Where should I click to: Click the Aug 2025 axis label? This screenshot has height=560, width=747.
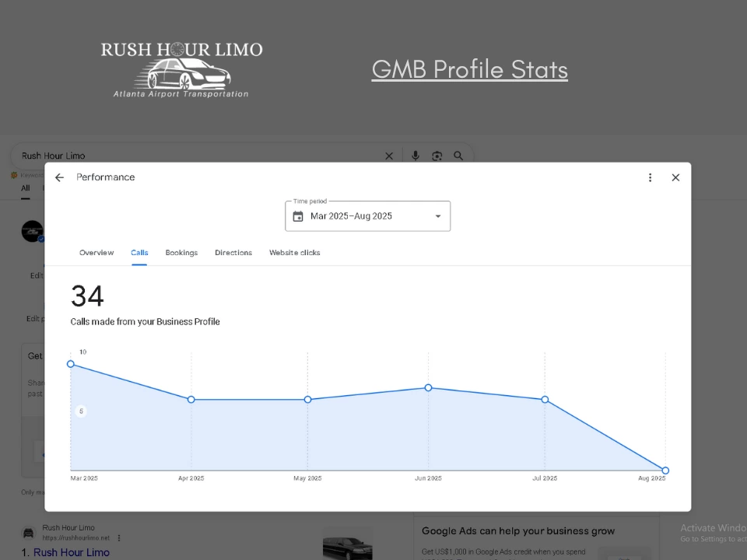point(652,478)
